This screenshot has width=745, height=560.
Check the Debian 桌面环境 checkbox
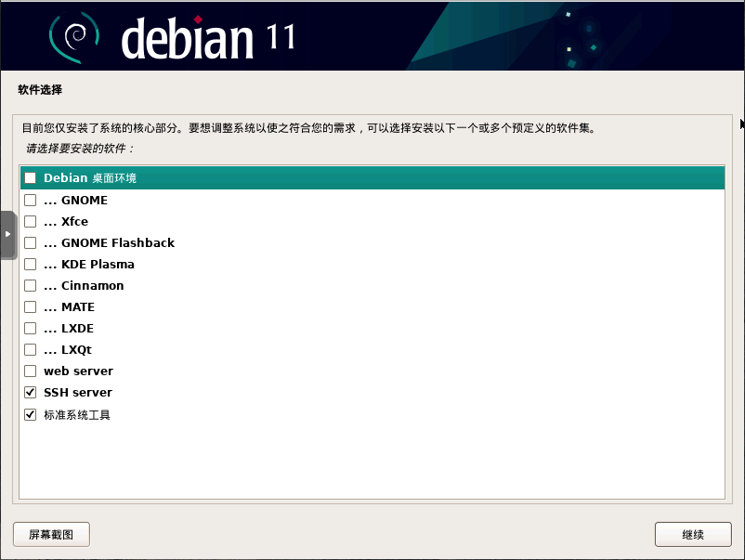point(31,178)
